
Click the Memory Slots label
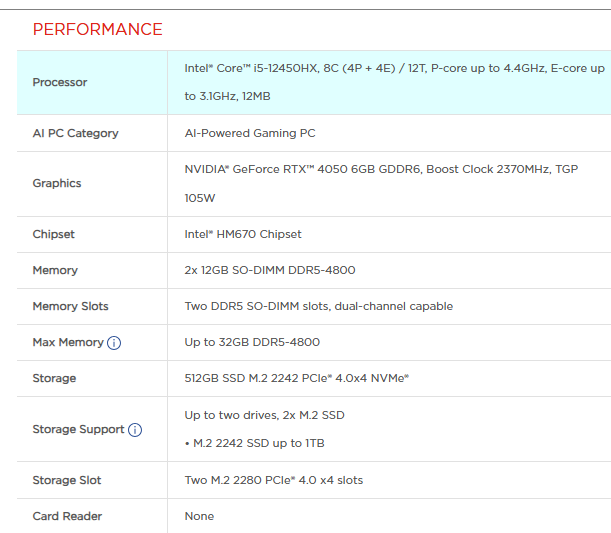tap(70, 306)
